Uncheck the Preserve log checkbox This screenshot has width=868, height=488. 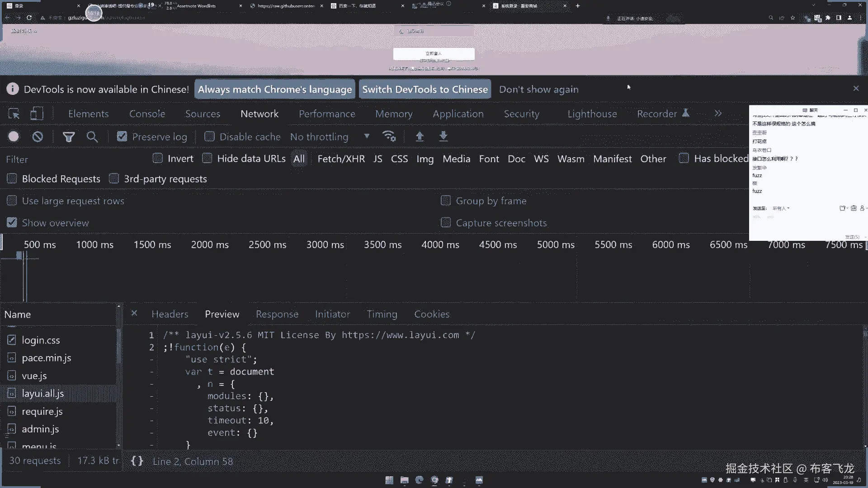pos(122,136)
